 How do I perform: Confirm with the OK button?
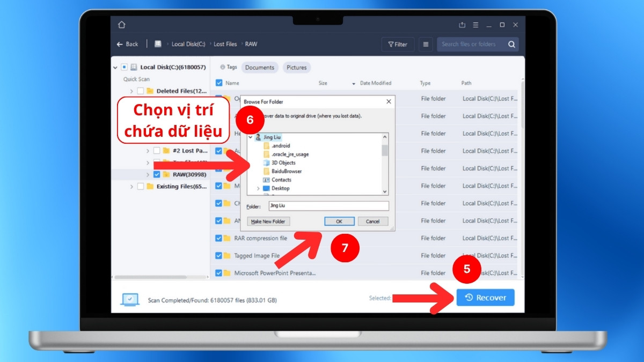[x=339, y=221]
